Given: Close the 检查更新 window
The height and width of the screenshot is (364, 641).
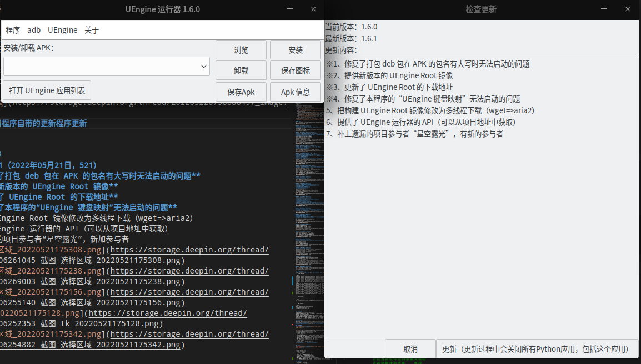Looking at the screenshot, I should click(628, 9).
